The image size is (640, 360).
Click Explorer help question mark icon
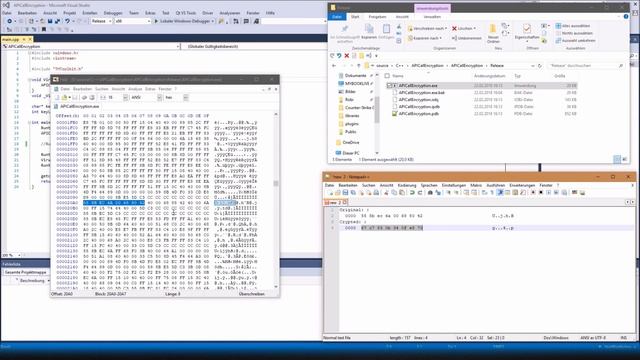point(626,17)
